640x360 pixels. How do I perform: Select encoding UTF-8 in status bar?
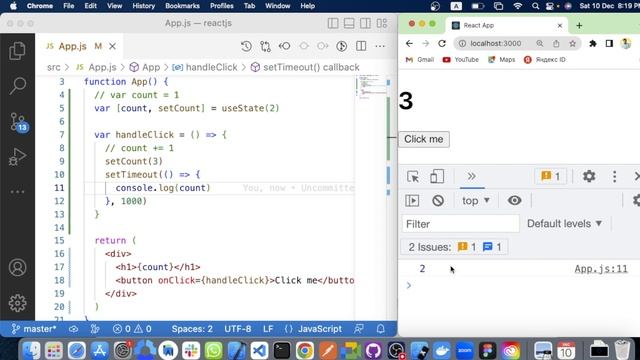click(x=238, y=329)
